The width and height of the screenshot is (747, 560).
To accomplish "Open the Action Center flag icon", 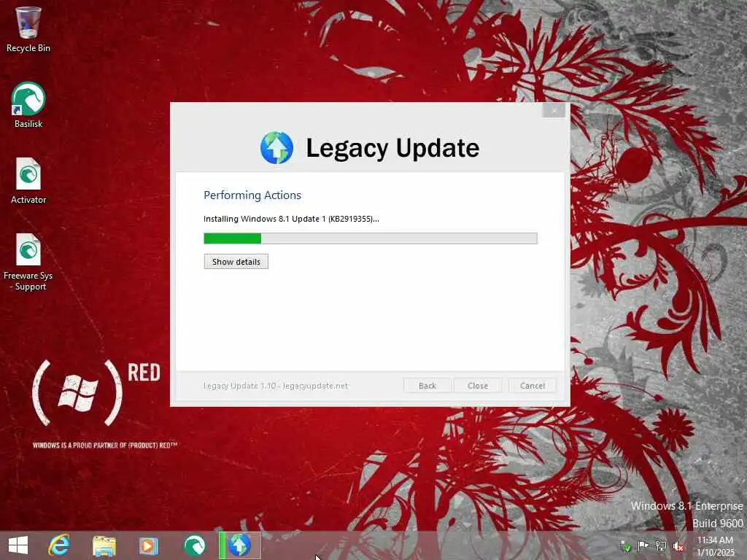I will [x=643, y=545].
